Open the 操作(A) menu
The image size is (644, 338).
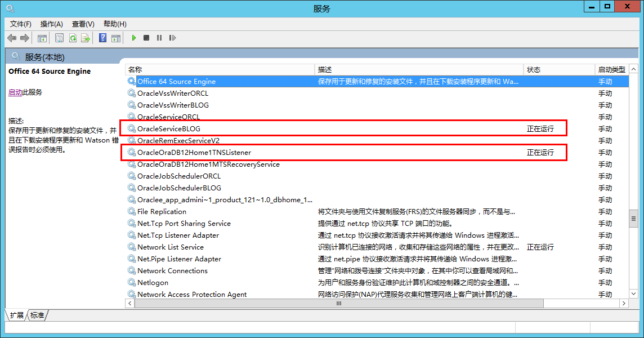51,24
